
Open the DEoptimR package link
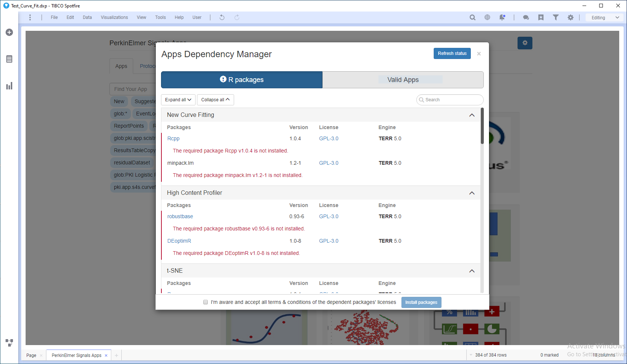tap(179, 241)
